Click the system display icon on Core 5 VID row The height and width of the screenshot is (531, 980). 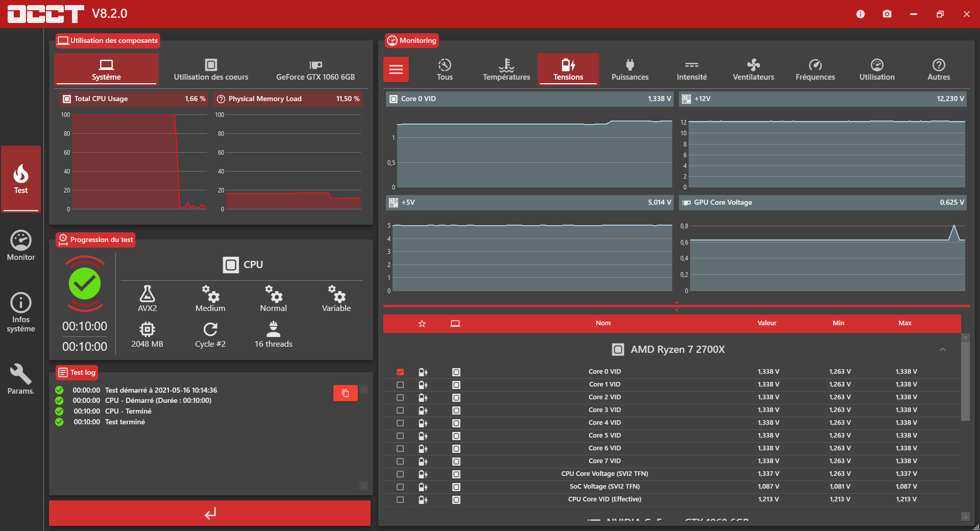point(456,436)
